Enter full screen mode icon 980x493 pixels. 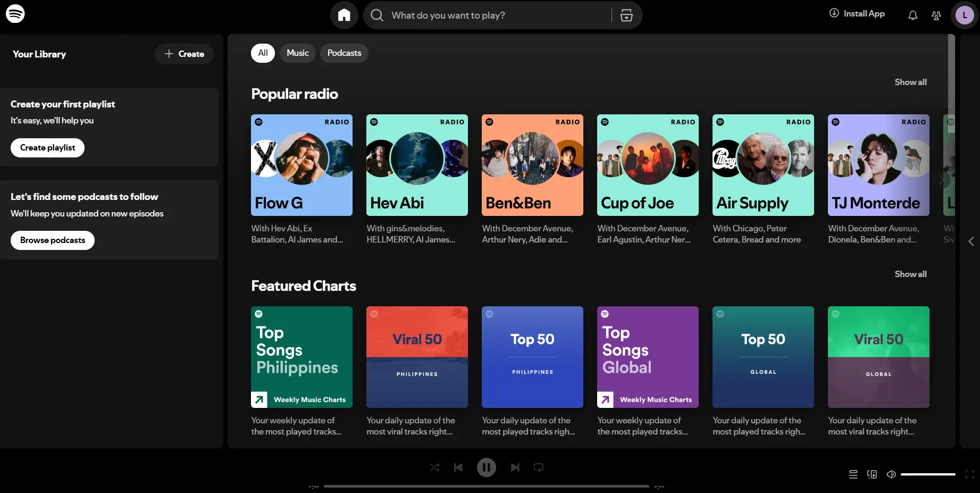click(x=970, y=474)
